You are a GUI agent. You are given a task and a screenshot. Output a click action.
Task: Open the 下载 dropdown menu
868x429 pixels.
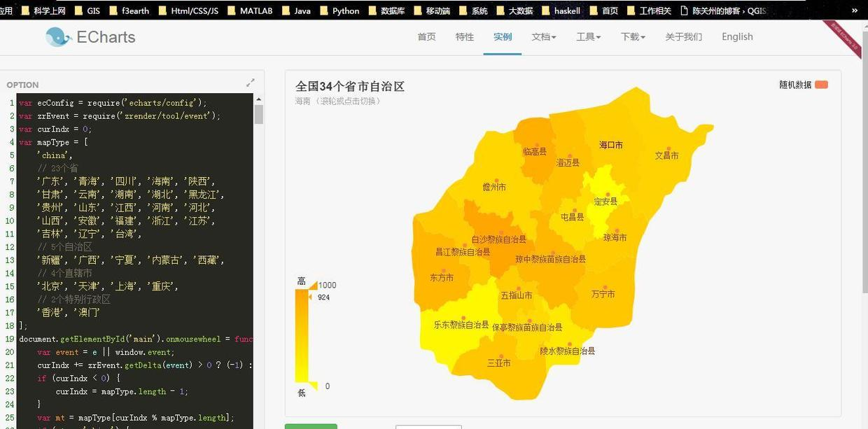point(631,36)
